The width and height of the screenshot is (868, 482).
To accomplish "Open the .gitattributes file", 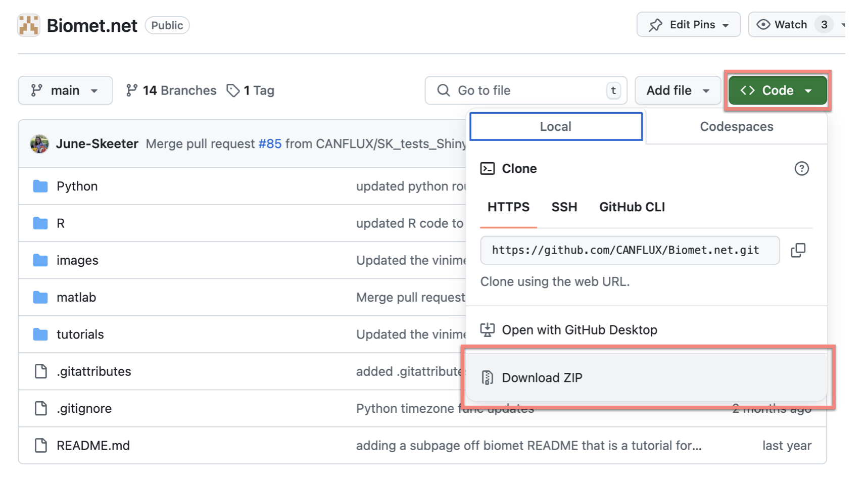I will pyautogui.click(x=94, y=371).
